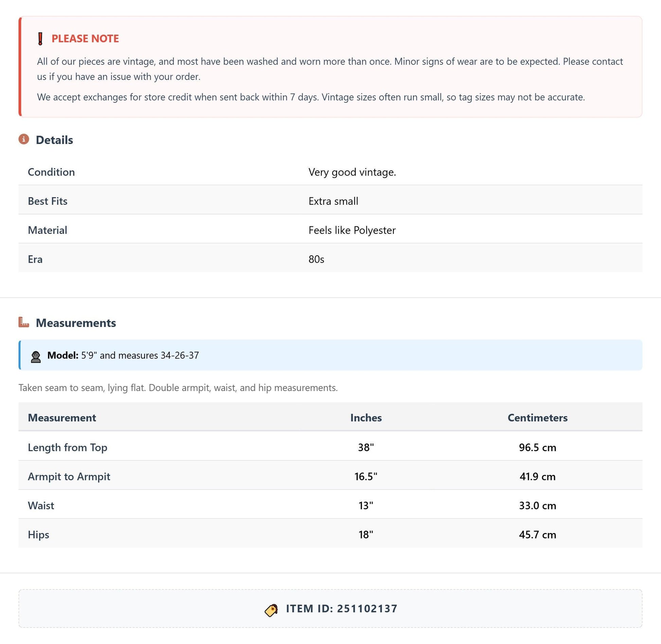Click the price tag icon near Item ID
The width and height of the screenshot is (661, 644).
click(x=271, y=610)
